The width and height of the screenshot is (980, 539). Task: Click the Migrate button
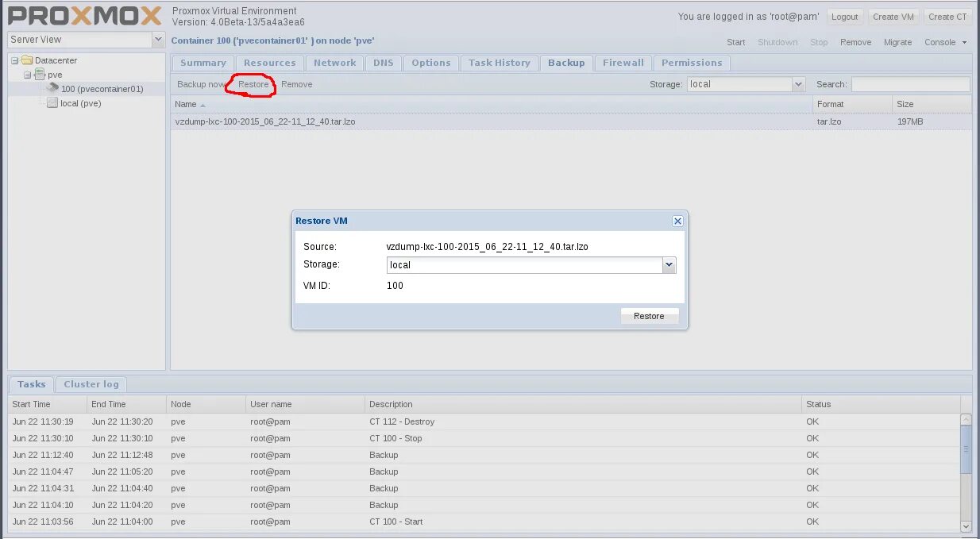(x=898, y=43)
